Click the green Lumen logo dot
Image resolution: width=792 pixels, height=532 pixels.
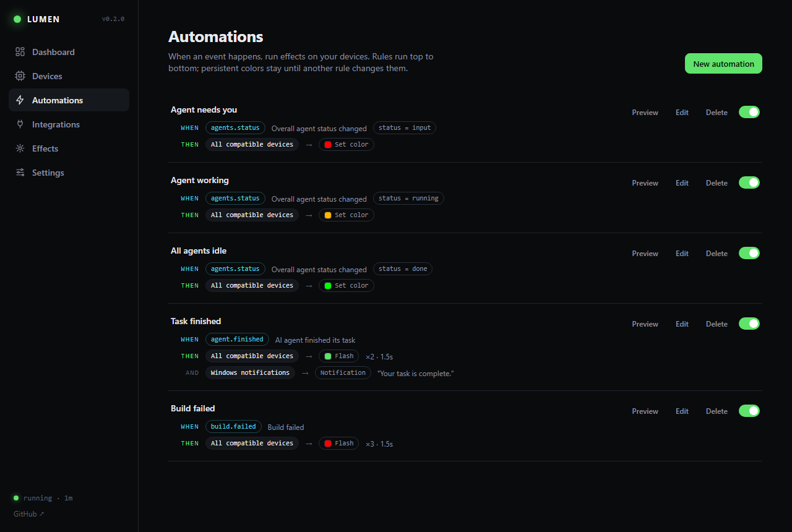coord(17,19)
